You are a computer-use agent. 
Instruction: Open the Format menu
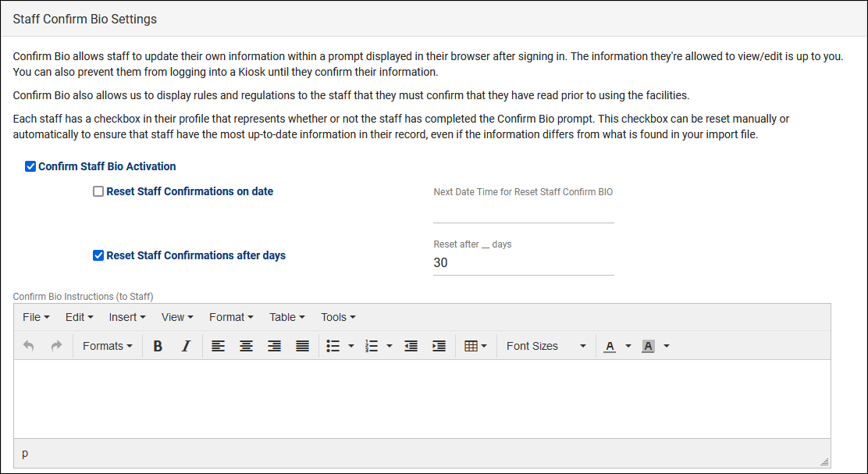(x=231, y=317)
